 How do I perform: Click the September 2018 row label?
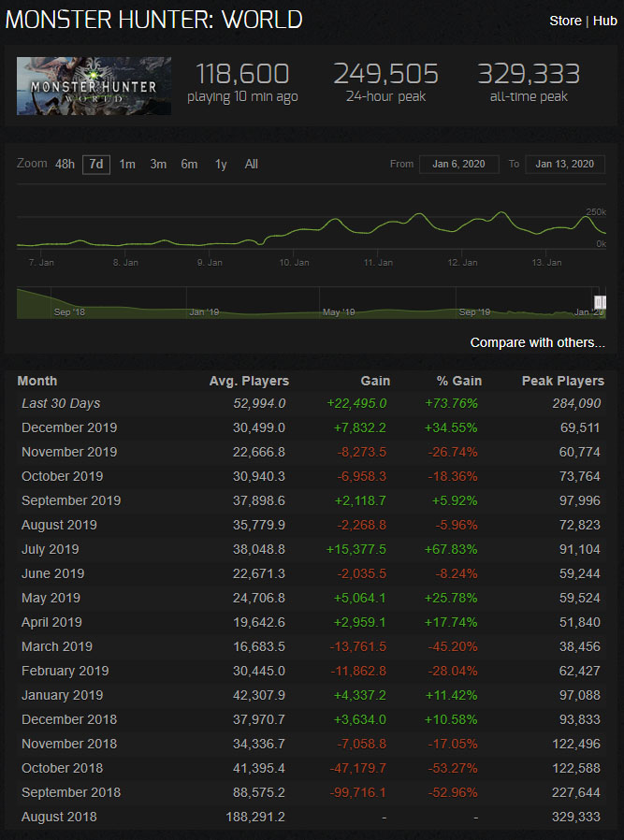(71, 792)
